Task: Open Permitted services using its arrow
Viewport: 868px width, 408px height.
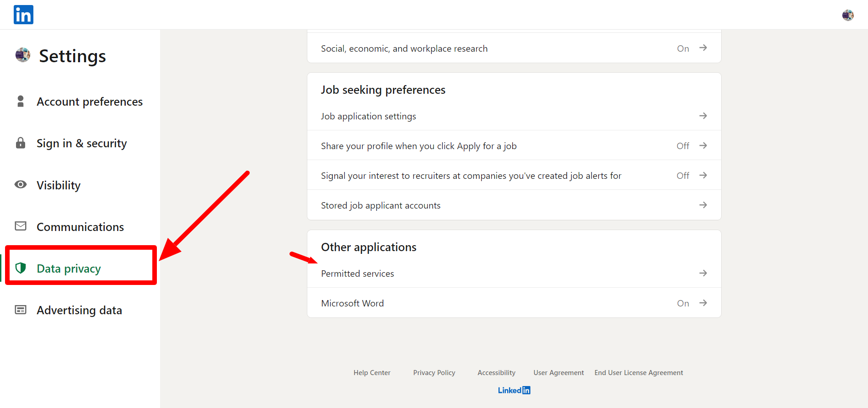Action: 703,274
